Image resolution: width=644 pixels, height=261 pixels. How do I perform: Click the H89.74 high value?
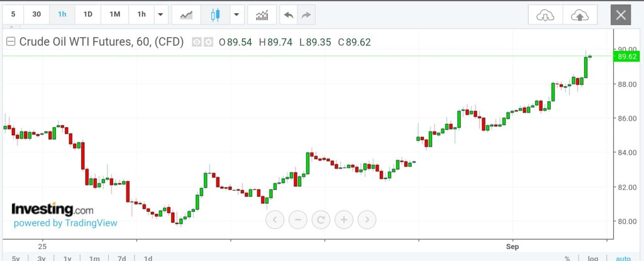pyautogui.click(x=275, y=42)
